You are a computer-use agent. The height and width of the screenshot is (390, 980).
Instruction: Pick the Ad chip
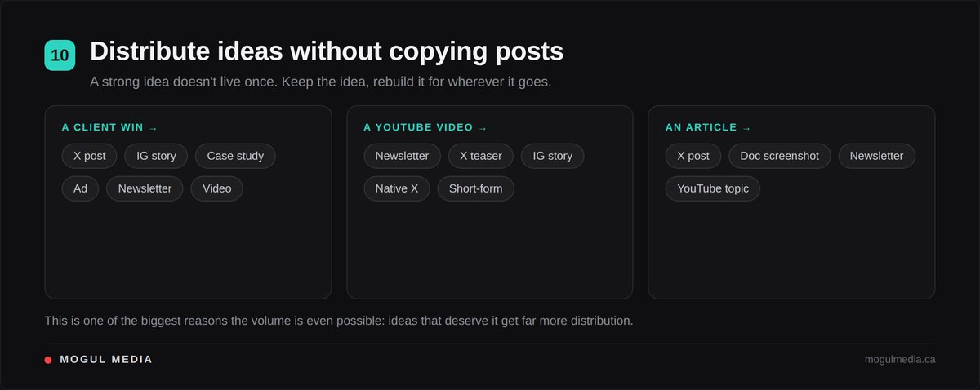pyautogui.click(x=80, y=188)
